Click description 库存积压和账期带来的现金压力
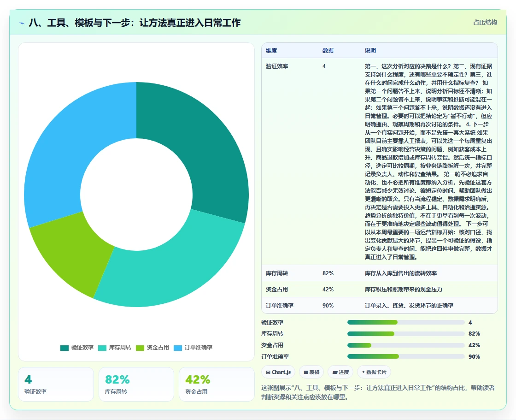Viewport: 516px width, 420px height. click(x=403, y=289)
